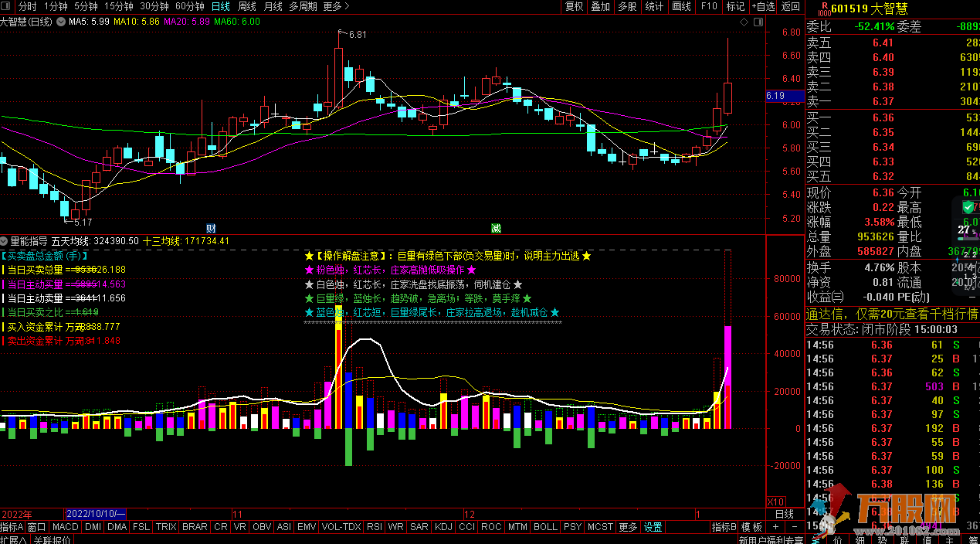Select the 指标A tab

pyautogui.click(x=12, y=527)
